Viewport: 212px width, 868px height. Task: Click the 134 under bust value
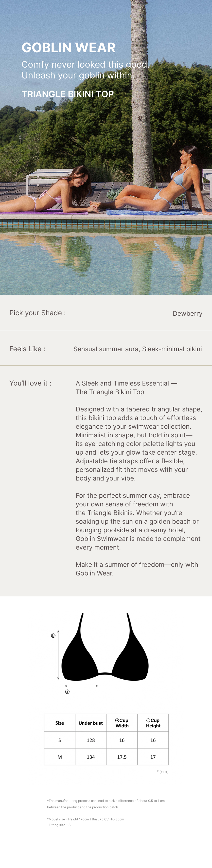(90, 757)
